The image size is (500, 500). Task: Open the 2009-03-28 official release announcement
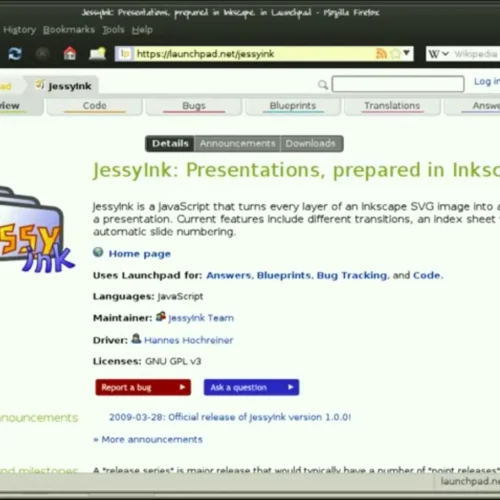point(230,417)
